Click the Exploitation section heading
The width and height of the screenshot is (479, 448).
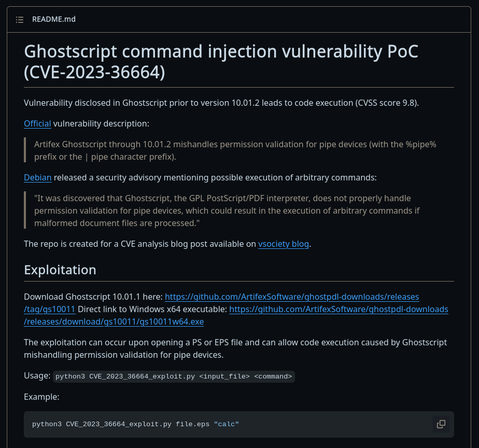(x=60, y=270)
